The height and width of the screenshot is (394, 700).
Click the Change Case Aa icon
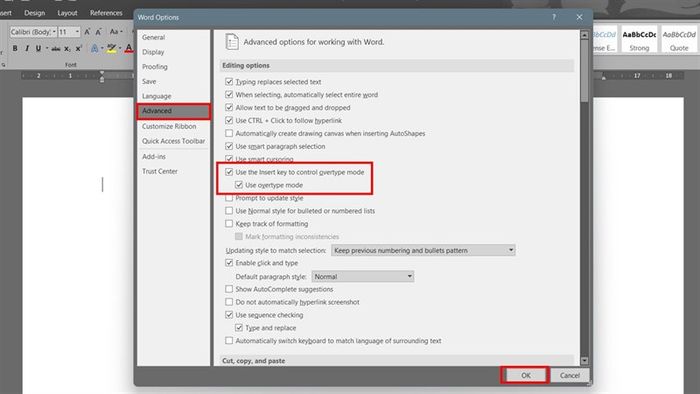tap(113, 32)
